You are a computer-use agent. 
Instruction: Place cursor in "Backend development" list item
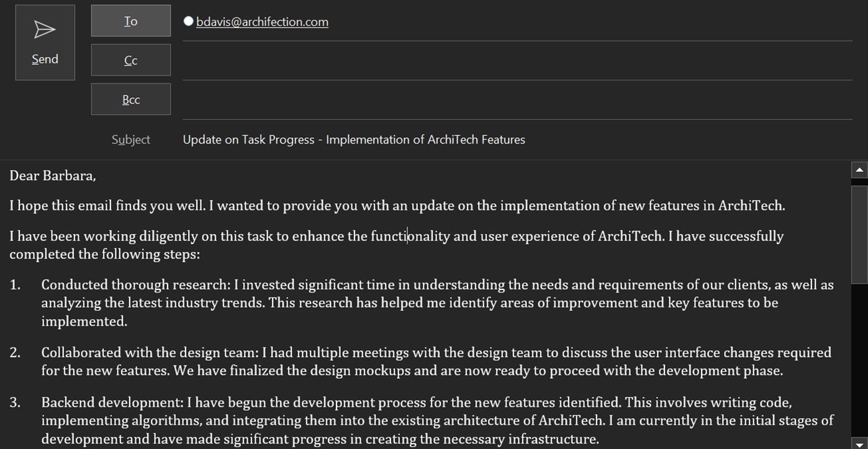point(435,420)
